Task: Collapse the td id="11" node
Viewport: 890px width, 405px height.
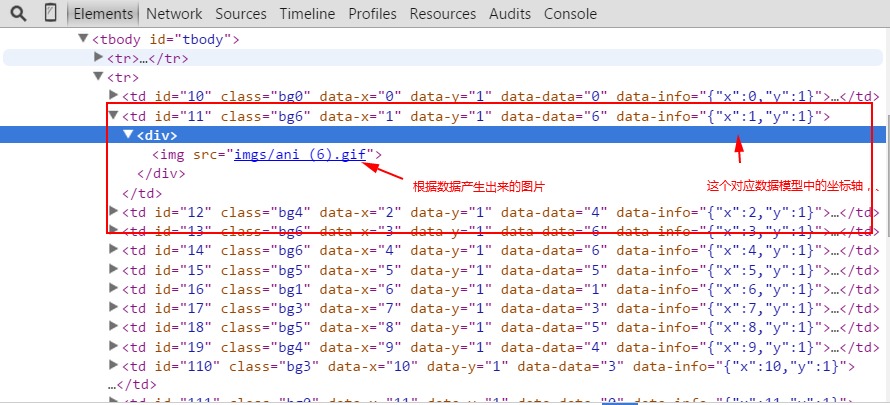Action: [113, 116]
